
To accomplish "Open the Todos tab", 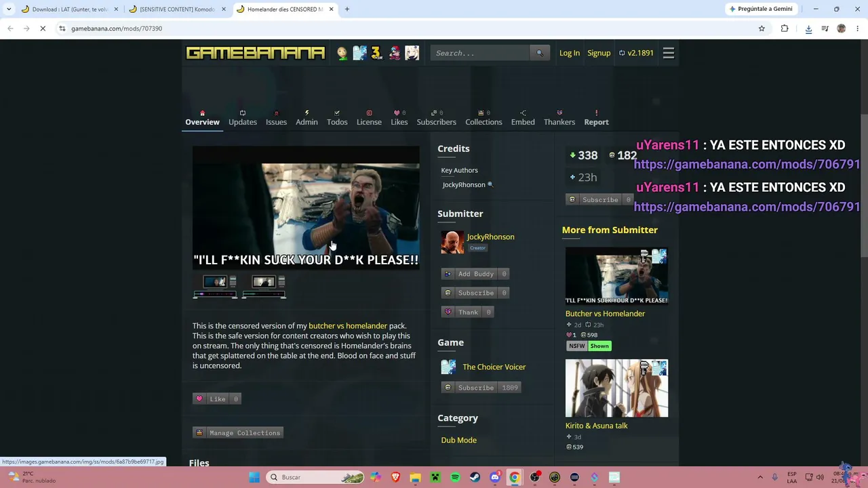I will click(337, 118).
